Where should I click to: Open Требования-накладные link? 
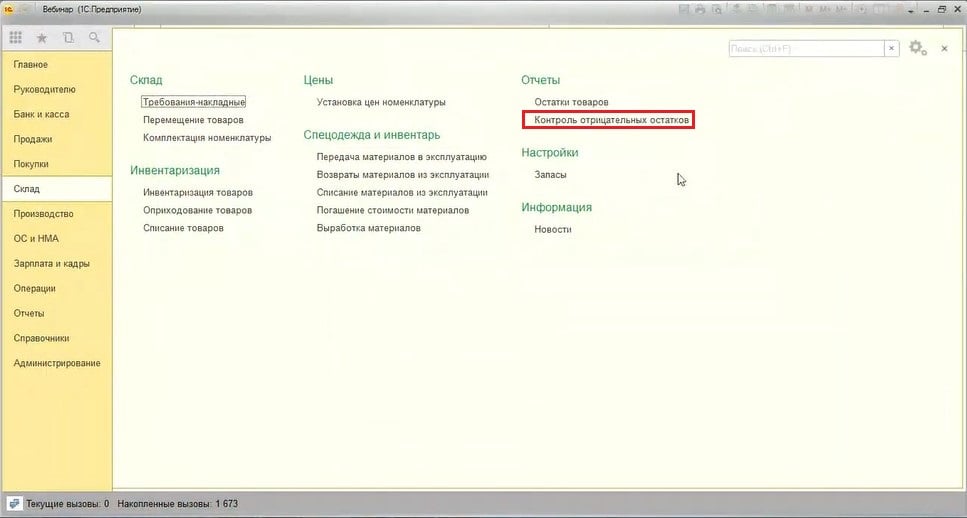194,102
